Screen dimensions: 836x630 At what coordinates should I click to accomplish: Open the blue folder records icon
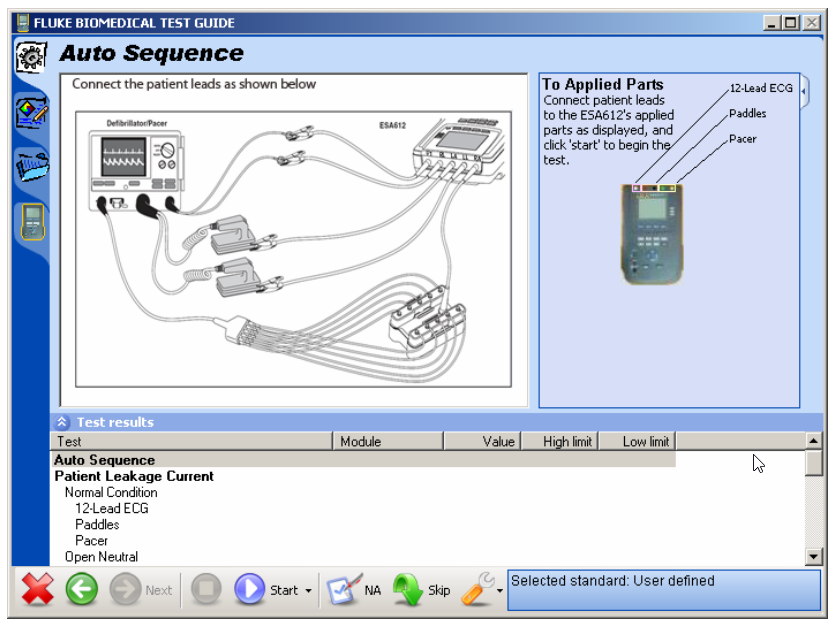32,166
